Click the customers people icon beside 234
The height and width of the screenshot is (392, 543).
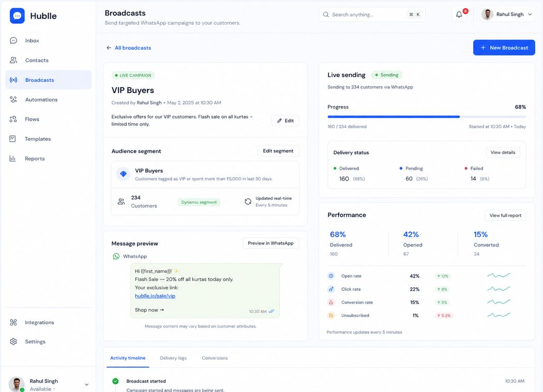click(121, 202)
